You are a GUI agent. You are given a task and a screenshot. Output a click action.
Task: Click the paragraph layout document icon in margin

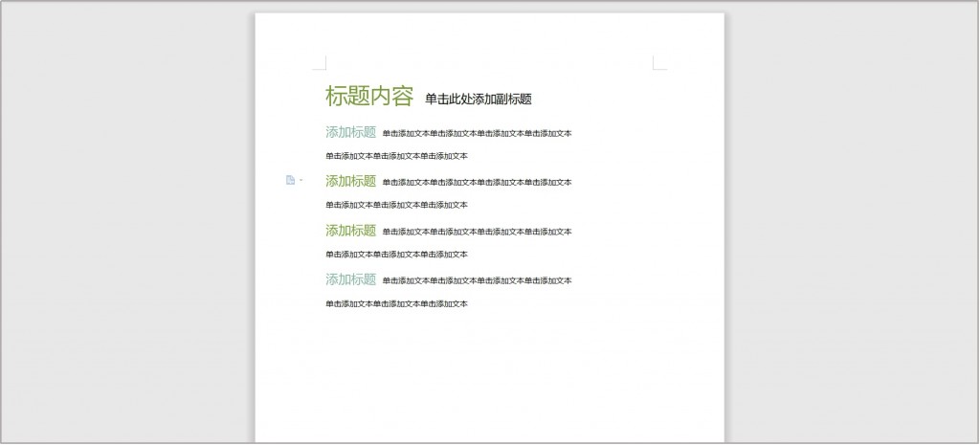point(290,180)
